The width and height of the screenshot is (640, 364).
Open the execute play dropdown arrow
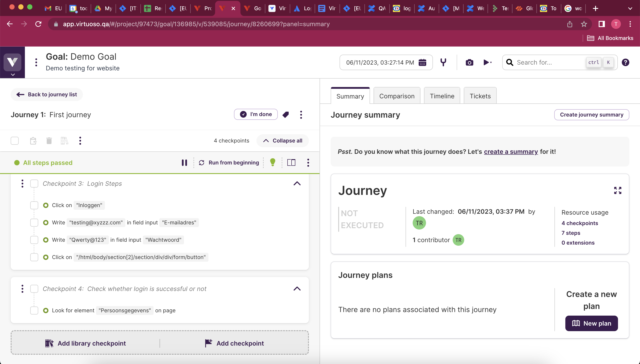pos(491,63)
